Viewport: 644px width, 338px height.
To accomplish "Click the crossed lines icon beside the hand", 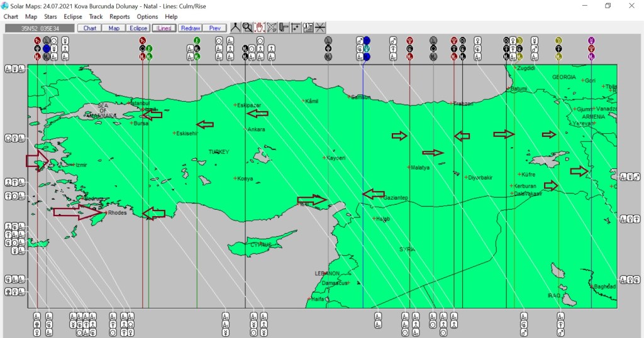I will pyautogui.click(x=272, y=28).
